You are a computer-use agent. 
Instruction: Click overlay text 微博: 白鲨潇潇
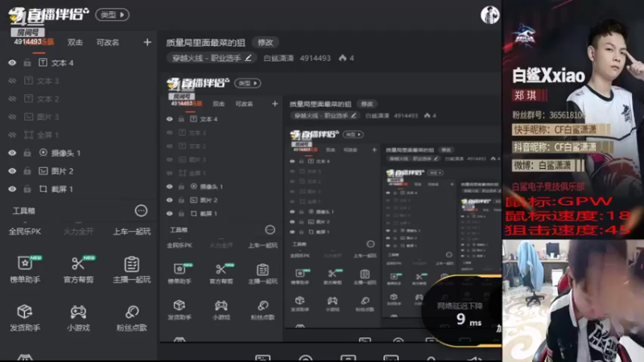coord(542,166)
